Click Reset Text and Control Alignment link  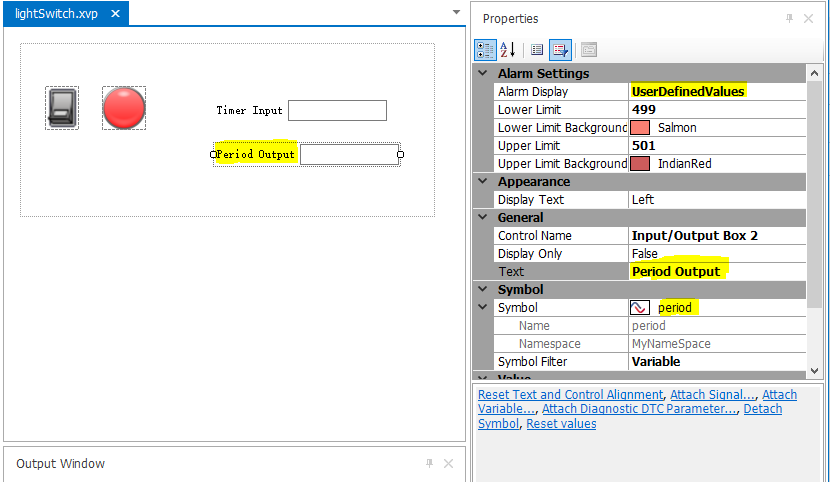point(570,395)
